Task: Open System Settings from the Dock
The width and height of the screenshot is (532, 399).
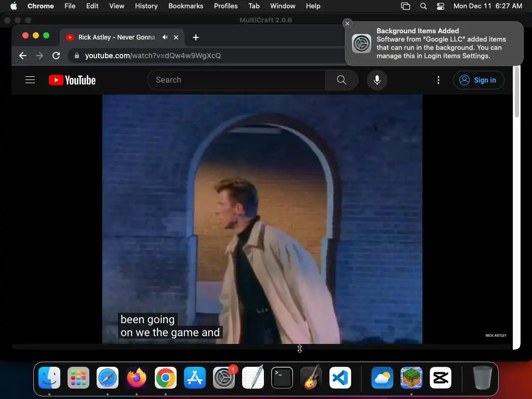Action: pos(224,378)
